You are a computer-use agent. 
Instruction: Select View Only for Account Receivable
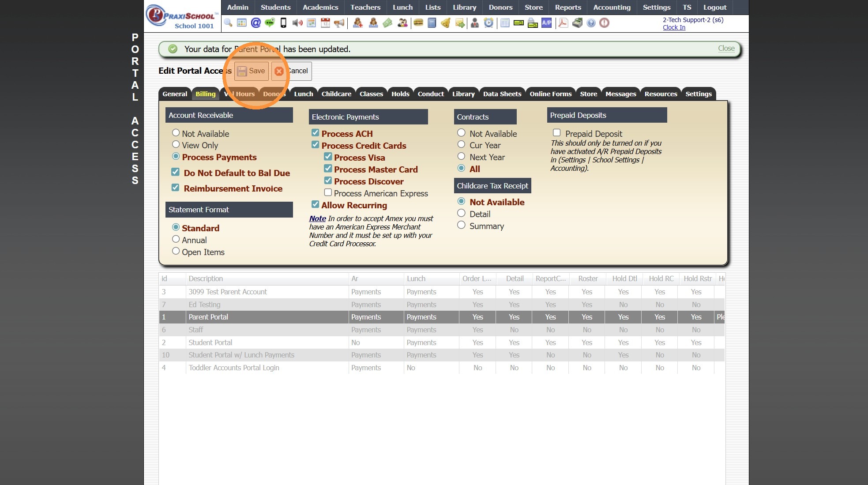click(176, 144)
